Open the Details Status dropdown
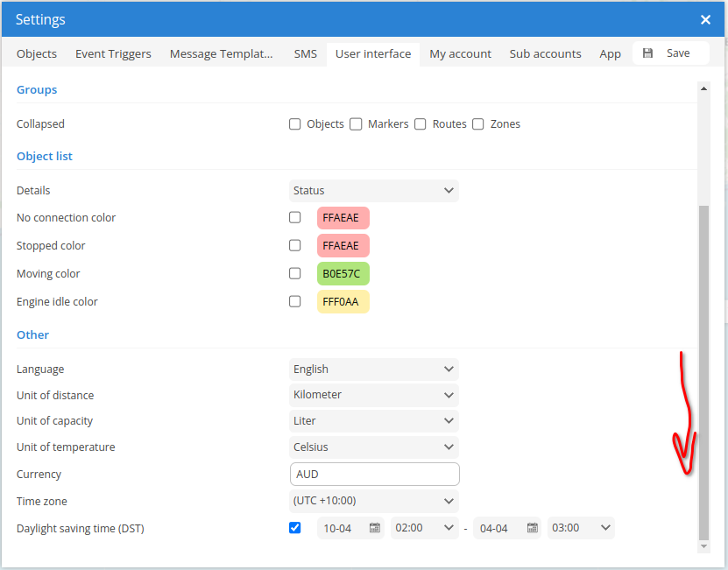 coord(373,190)
